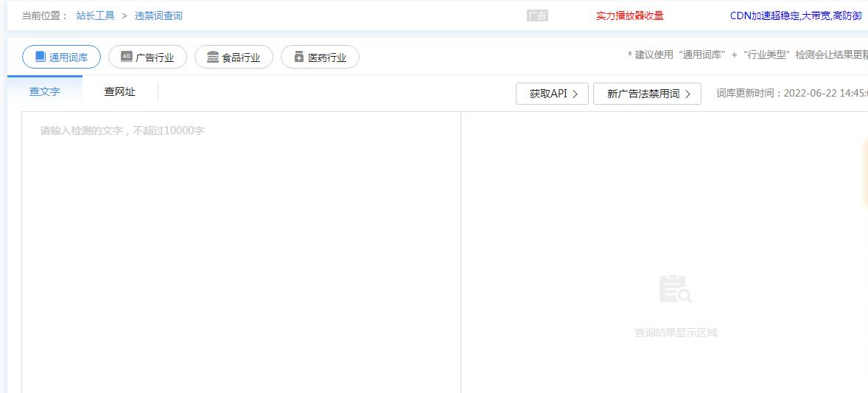
Task: Click the 查询结果显示区域 placeholder text
Action: pos(676,333)
